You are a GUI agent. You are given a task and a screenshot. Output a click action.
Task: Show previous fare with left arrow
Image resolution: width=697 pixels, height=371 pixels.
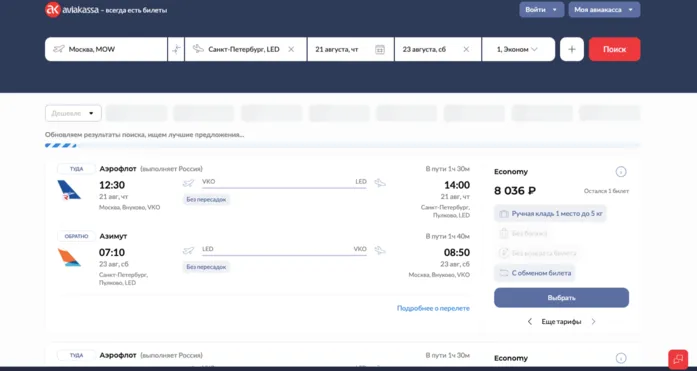[529, 321]
